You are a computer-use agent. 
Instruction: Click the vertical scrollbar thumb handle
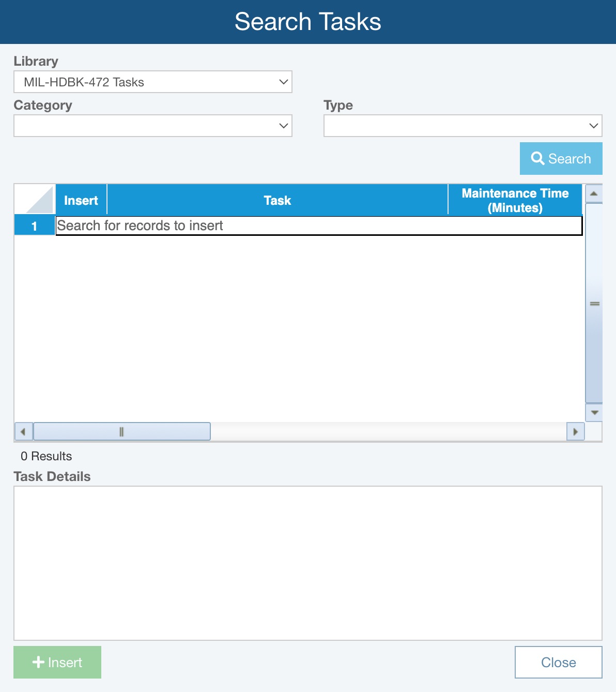594,304
